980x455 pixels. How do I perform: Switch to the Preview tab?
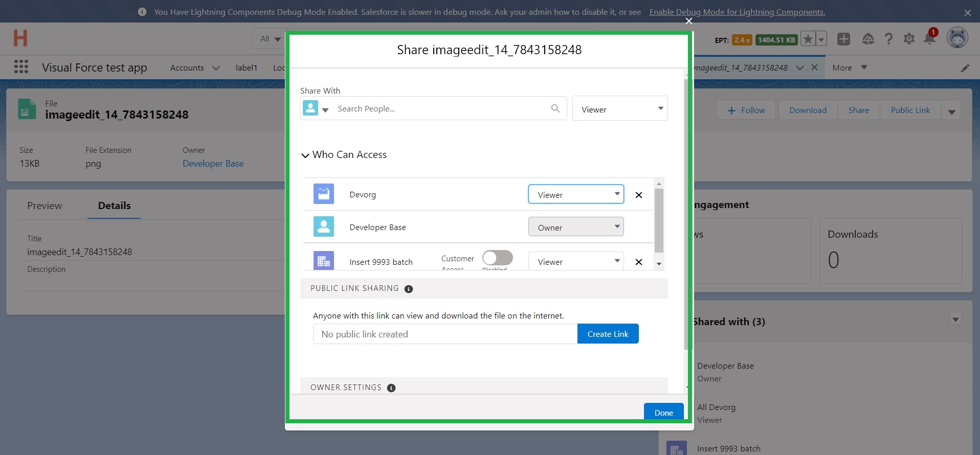(44, 206)
